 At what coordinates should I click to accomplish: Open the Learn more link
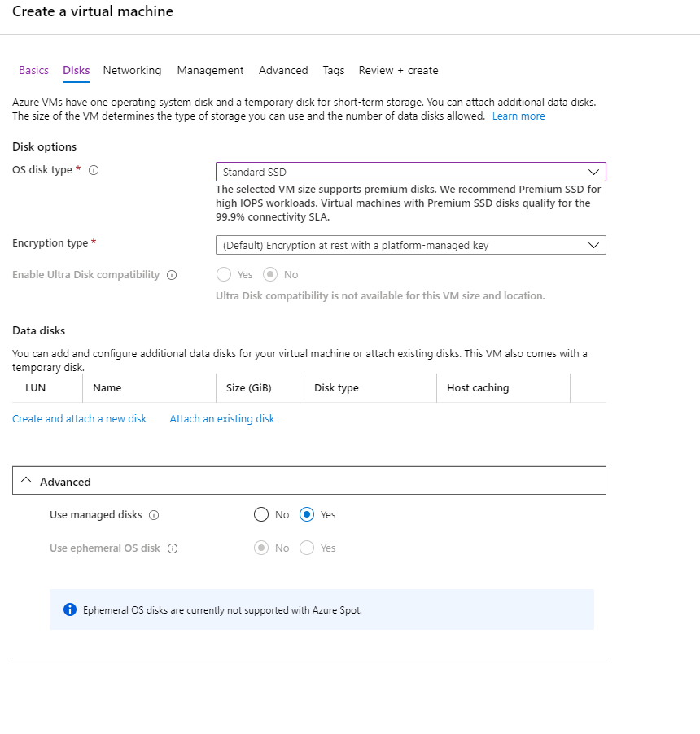click(518, 116)
